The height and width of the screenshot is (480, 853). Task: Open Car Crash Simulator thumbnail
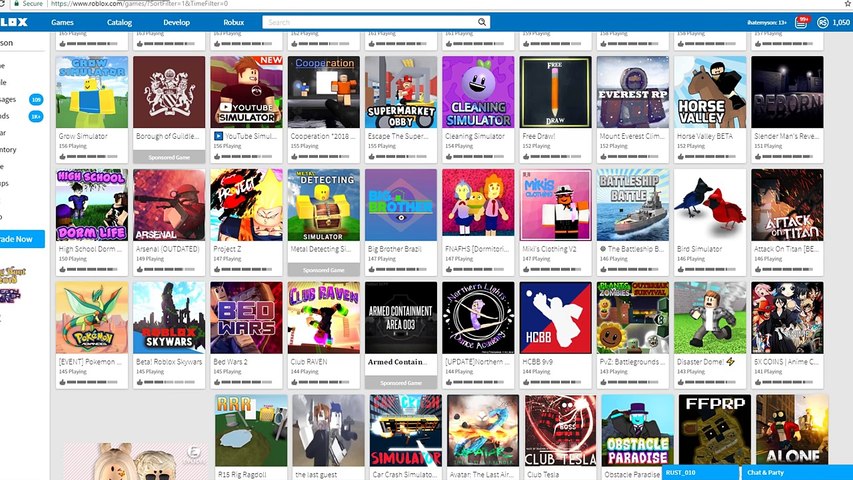pos(406,430)
